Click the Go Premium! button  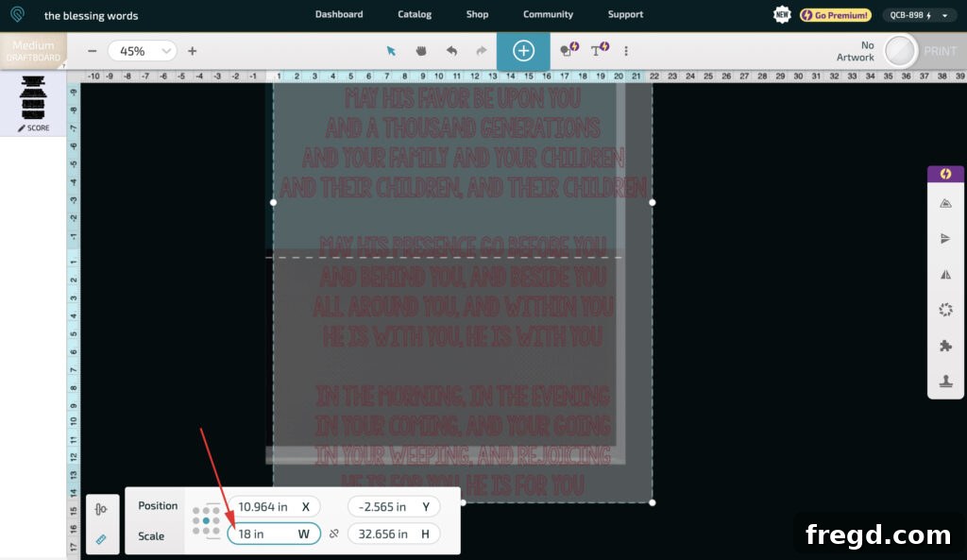835,15
